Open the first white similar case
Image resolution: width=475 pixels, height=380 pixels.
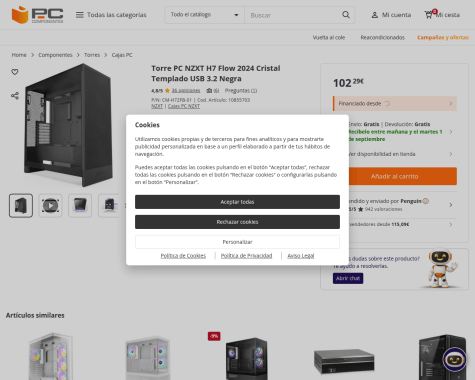tap(51, 356)
